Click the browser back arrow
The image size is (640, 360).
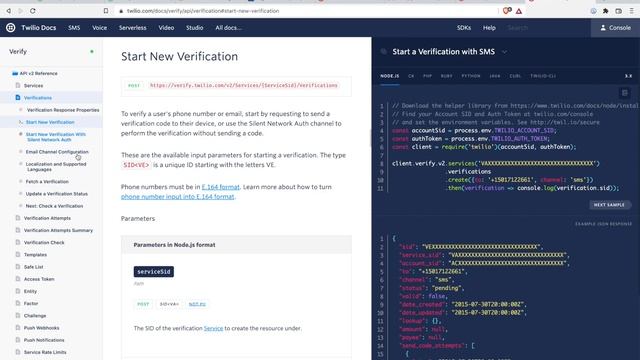point(9,11)
